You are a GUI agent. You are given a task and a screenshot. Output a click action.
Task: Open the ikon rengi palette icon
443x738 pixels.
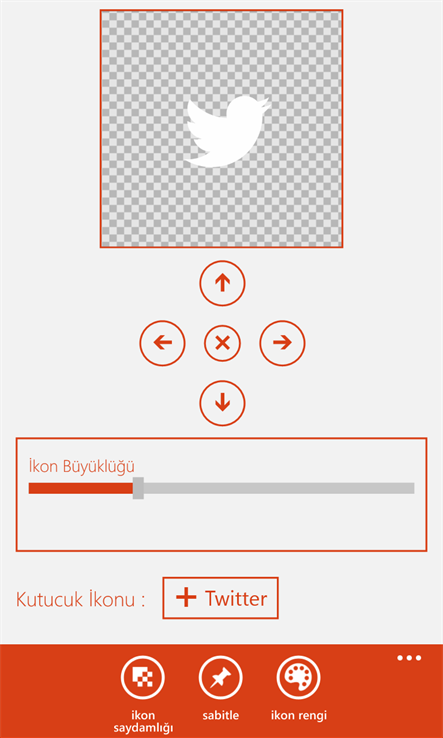(298, 678)
